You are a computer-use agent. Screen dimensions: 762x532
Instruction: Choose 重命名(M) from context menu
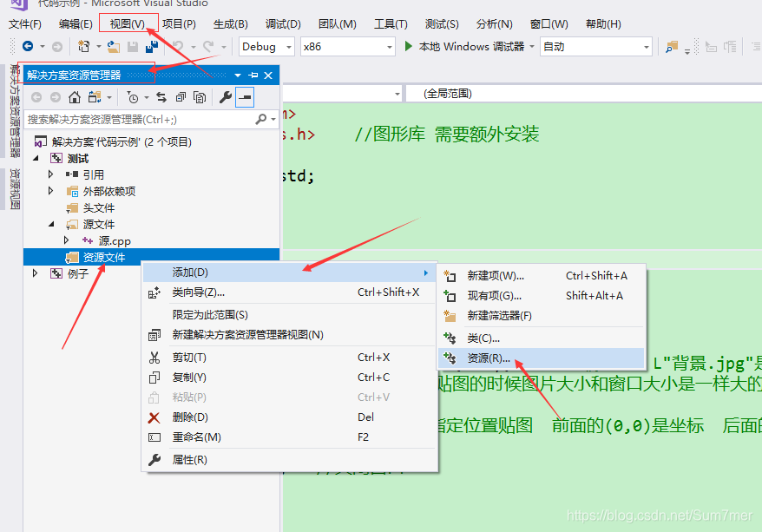[x=289, y=437]
